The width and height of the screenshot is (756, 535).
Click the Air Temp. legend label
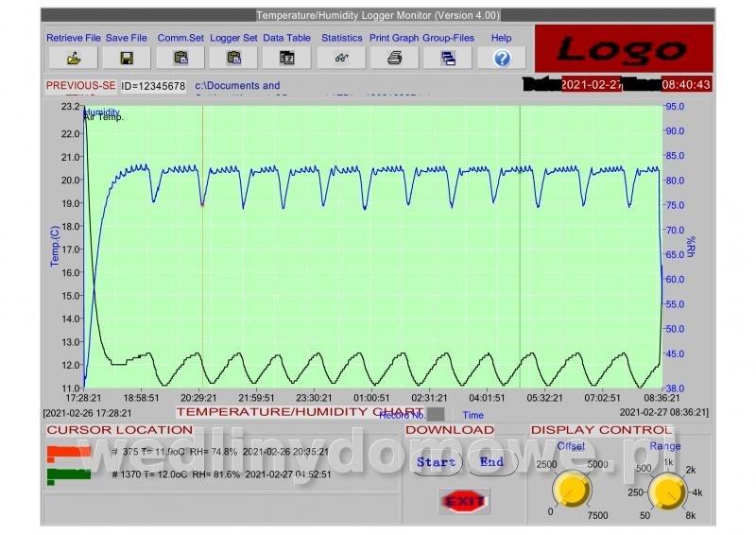(104, 117)
